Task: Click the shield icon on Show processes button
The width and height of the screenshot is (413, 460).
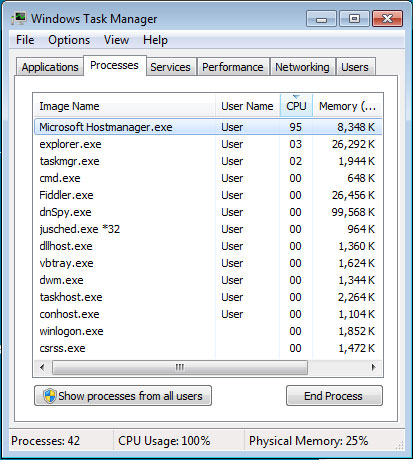Action: click(50, 396)
